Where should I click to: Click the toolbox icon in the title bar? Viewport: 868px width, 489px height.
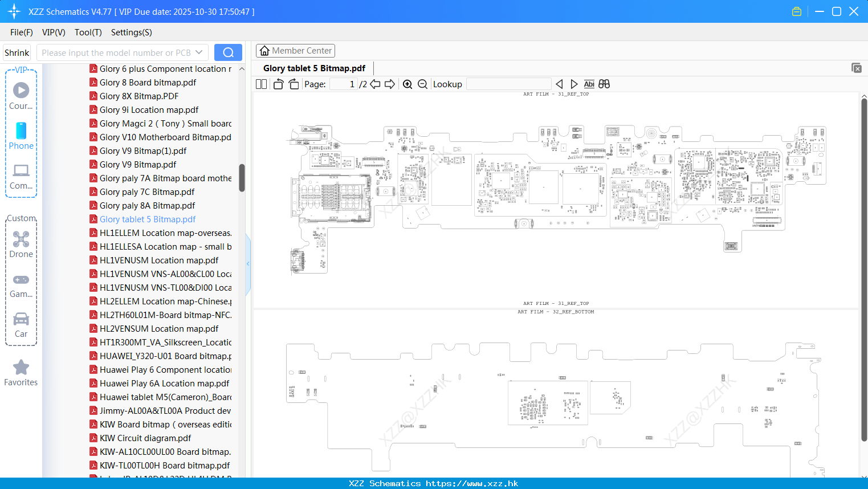(x=797, y=11)
